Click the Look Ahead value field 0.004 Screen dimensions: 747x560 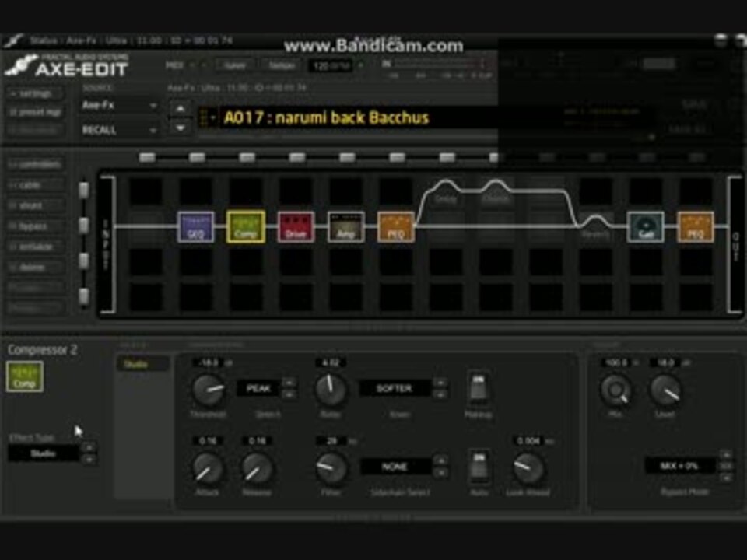[528, 442]
